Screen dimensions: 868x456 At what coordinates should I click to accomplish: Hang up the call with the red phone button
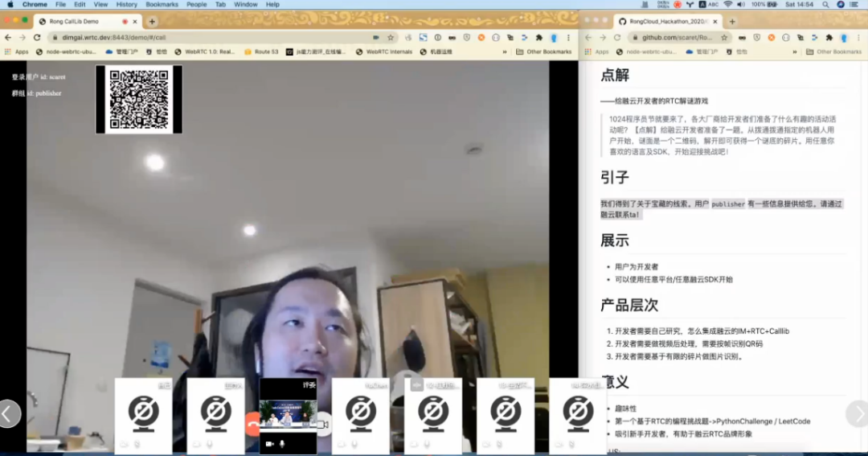(252, 425)
